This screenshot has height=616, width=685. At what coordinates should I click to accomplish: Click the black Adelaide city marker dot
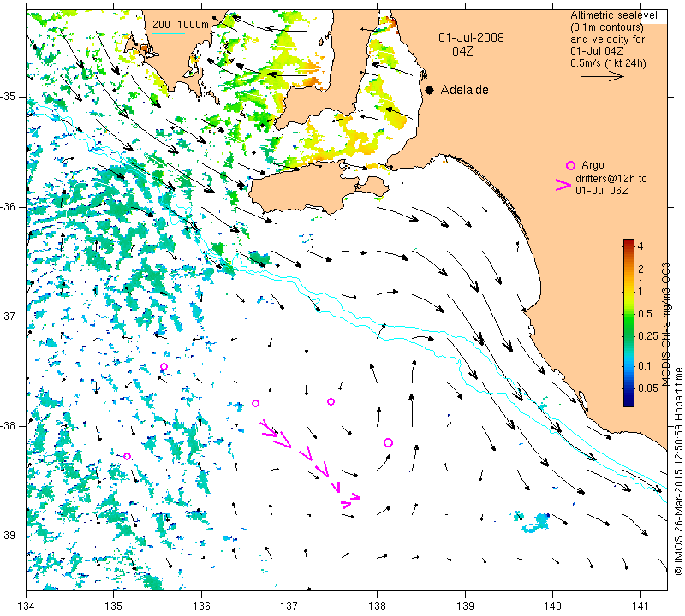coord(430,90)
